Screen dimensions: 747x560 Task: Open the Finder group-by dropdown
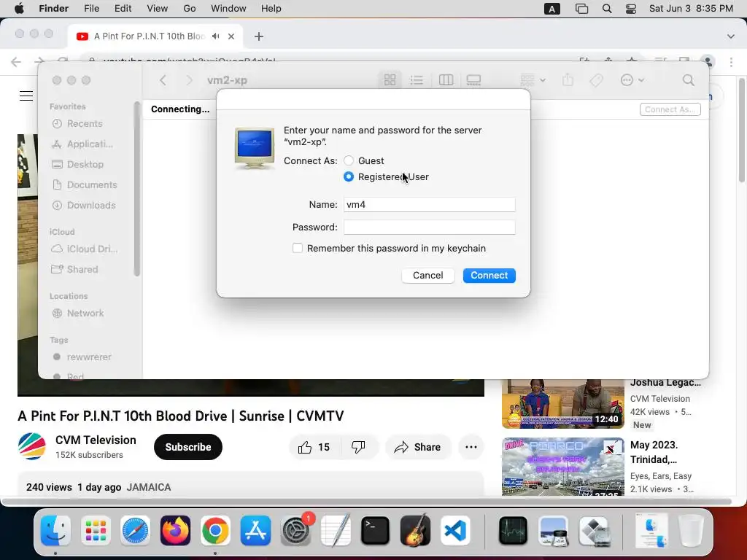point(533,80)
